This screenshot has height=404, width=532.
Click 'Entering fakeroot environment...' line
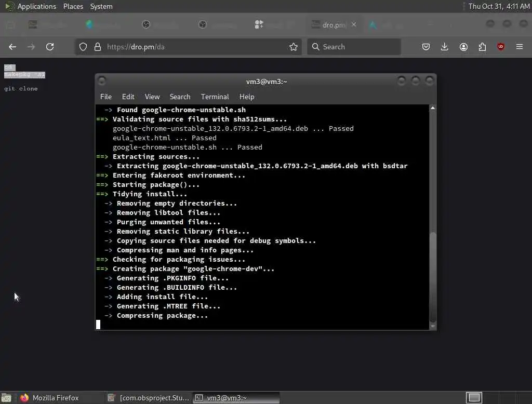tap(179, 176)
